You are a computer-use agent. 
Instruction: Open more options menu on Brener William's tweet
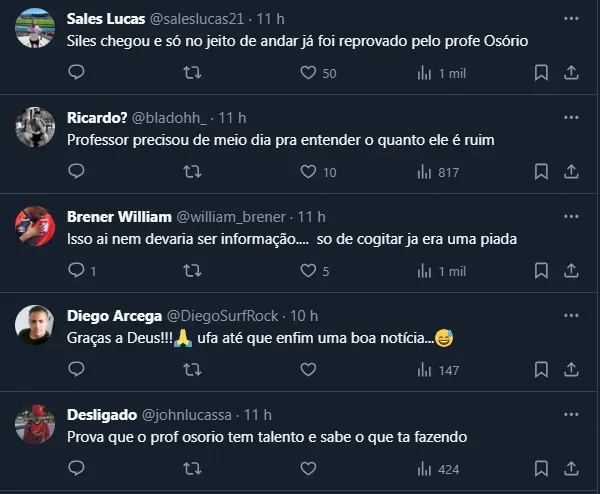571,217
